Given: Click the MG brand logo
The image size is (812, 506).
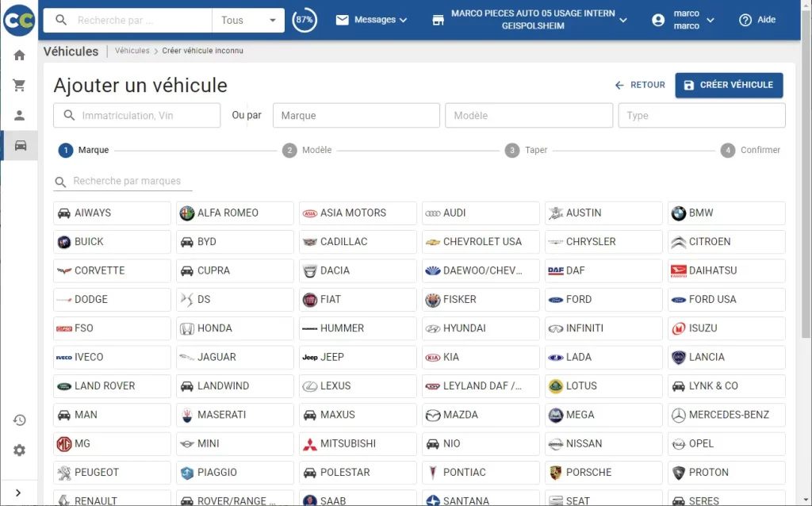Looking at the screenshot, I should [x=63, y=444].
